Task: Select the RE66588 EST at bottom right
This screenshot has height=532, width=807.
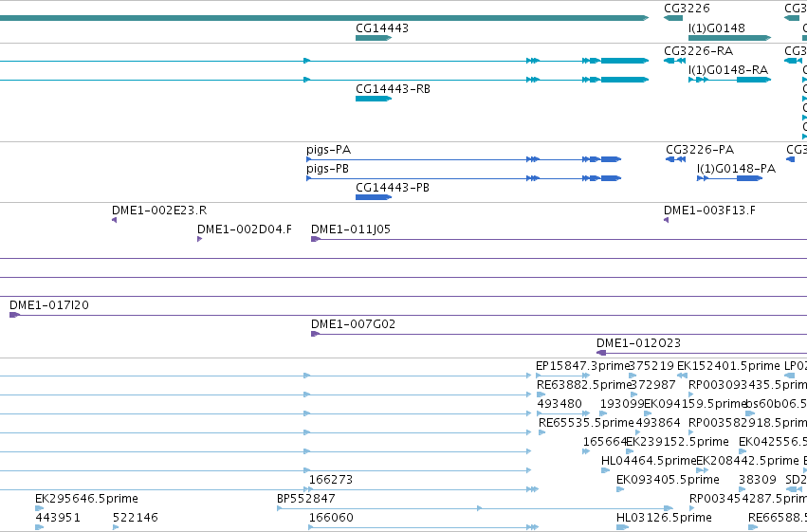Action: pyautogui.click(x=753, y=527)
